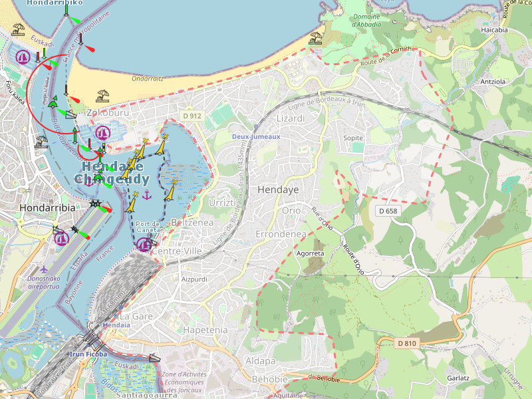Screen dimensions: 532x399
Task: Click the beach umbrella icon near Domaine d'Abbadia
Action: [x=316, y=38]
